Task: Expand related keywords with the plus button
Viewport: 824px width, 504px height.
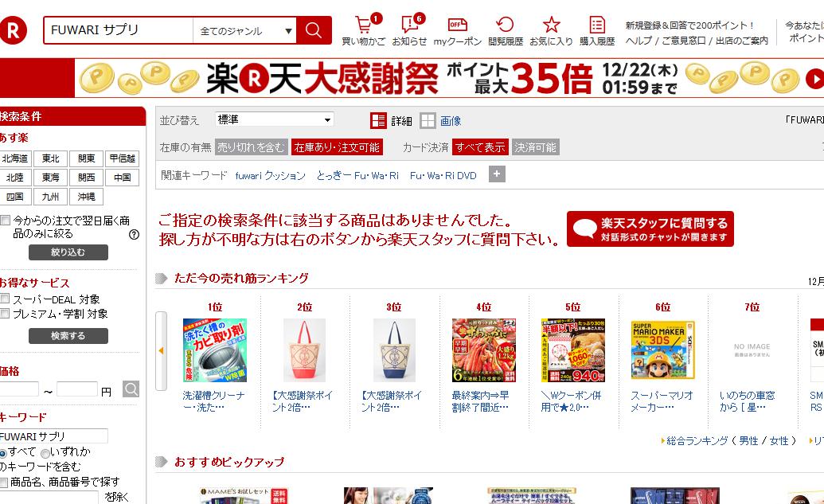Action: point(497,174)
